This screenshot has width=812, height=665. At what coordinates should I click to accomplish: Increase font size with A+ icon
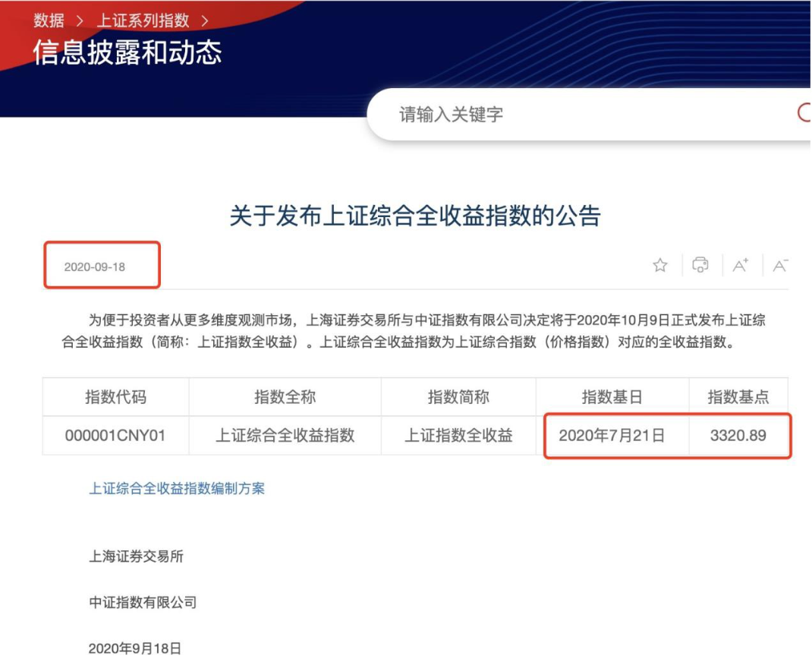click(x=740, y=265)
